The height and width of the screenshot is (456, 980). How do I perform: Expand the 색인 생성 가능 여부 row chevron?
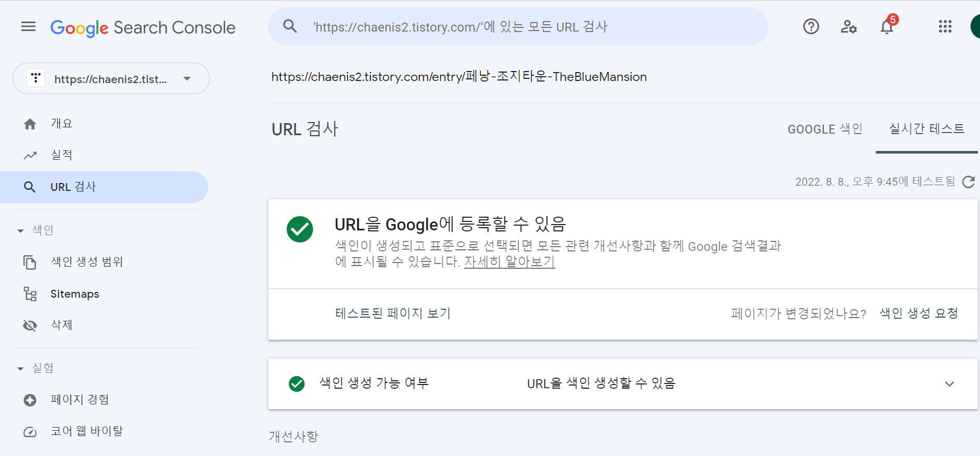pos(949,384)
